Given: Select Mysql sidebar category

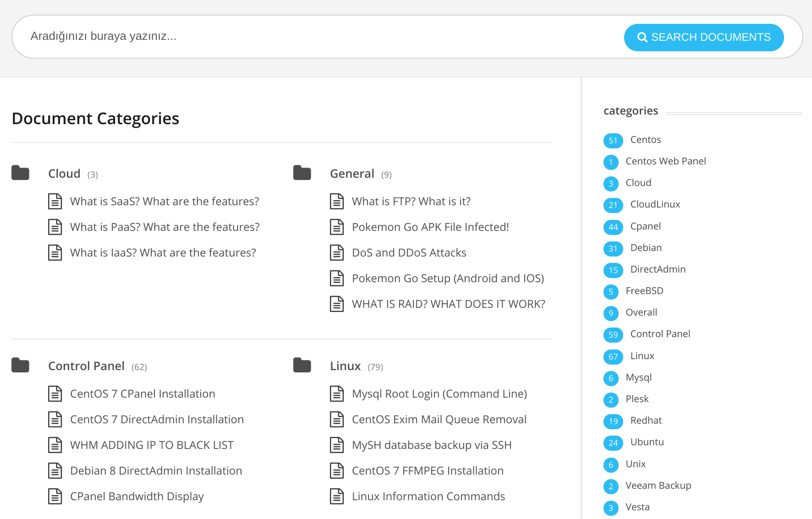Looking at the screenshot, I should pos(639,377).
